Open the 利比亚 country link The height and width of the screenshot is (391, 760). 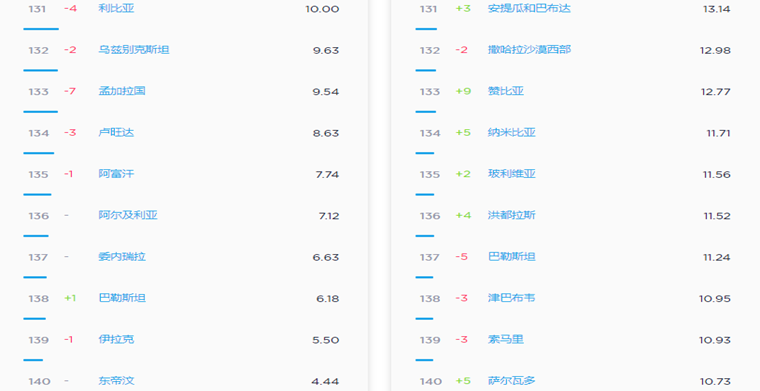[x=116, y=8]
